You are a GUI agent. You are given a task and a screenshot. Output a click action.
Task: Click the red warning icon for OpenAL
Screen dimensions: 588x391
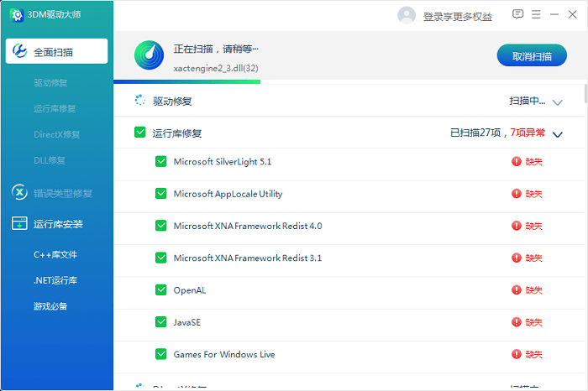point(517,289)
